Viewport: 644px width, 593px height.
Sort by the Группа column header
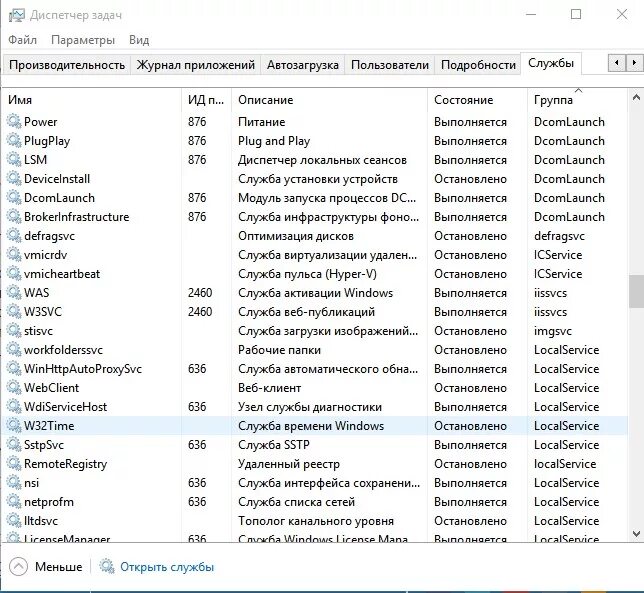click(x=577, y=100)
